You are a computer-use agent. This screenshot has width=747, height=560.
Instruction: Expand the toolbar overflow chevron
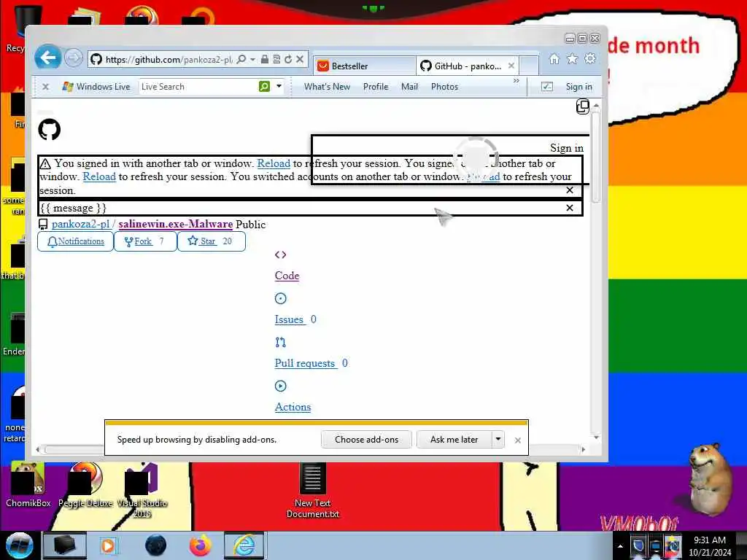coord(516,81)
